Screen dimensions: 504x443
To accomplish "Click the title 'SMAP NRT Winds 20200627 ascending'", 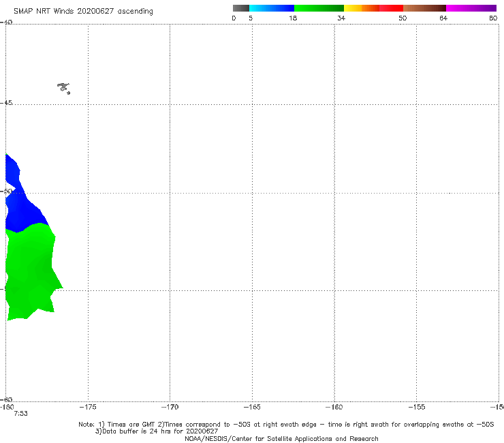I will (83, 12).
